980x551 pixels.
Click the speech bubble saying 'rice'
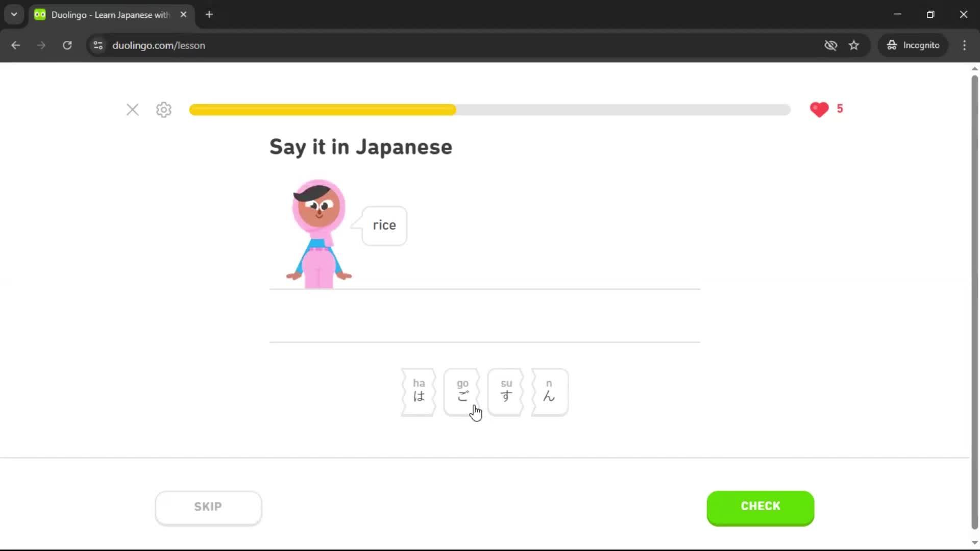383,225
